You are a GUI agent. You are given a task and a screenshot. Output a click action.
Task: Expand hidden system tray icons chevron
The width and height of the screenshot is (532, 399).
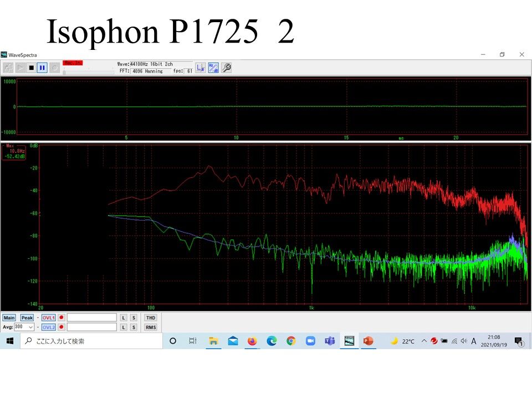(x=424, y=341)
